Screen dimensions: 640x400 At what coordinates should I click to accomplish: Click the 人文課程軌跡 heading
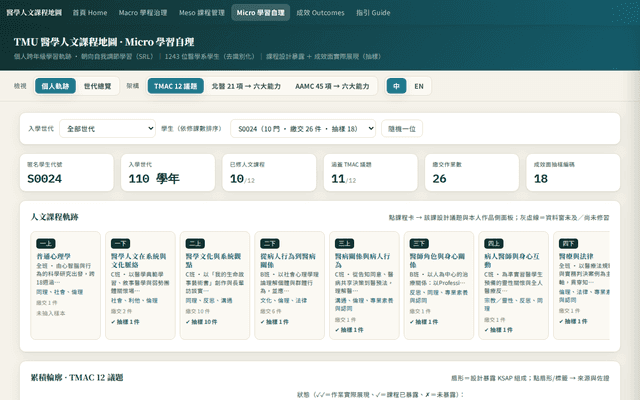point(55,217)
